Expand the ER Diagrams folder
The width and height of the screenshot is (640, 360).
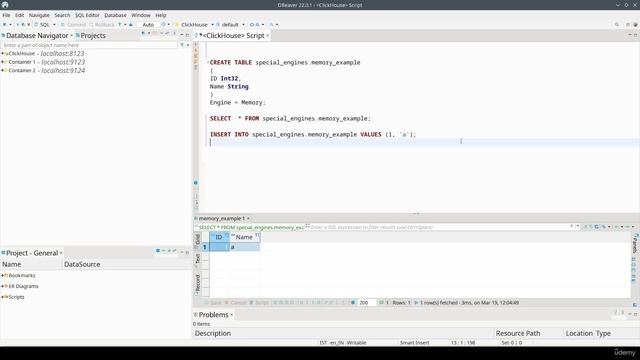(2, 286)
